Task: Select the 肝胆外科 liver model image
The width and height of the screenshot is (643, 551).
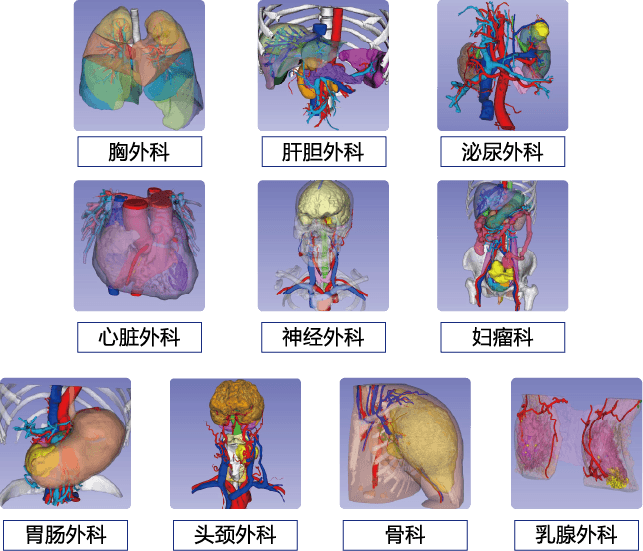Action: pos(323,66)
